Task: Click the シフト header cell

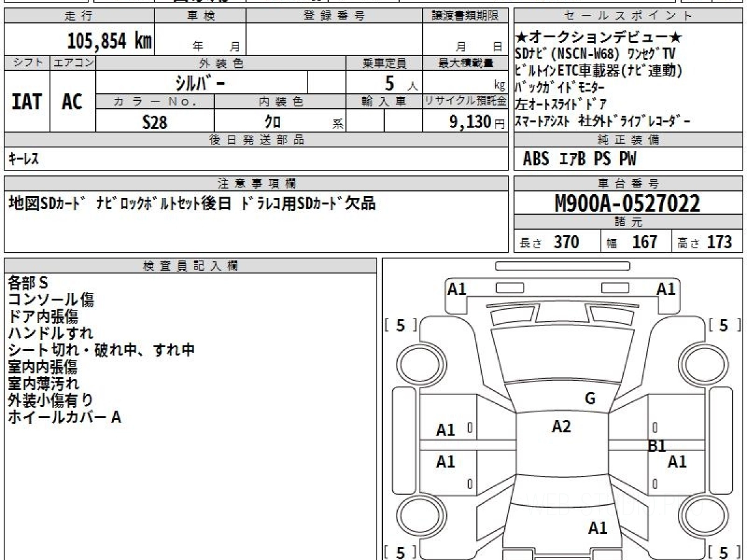Action: (x=27, y=63)
